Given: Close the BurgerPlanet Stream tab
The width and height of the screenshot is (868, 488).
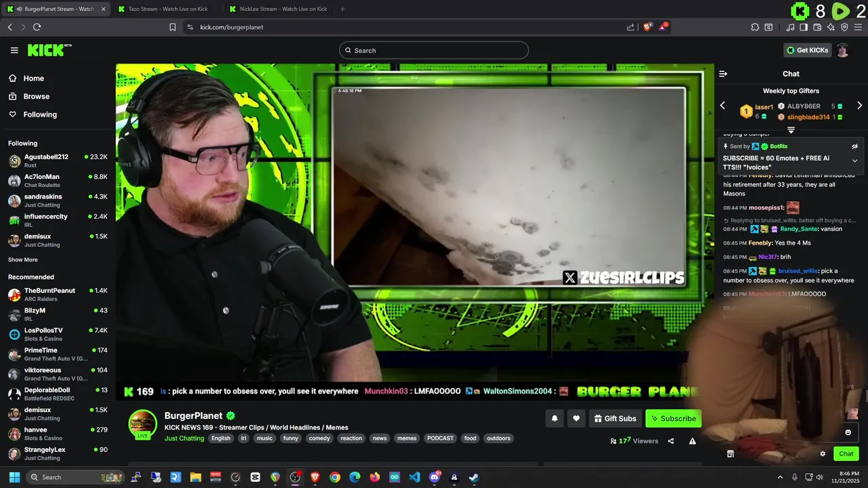Looking at the screenshot, I should tap(103, 9).
